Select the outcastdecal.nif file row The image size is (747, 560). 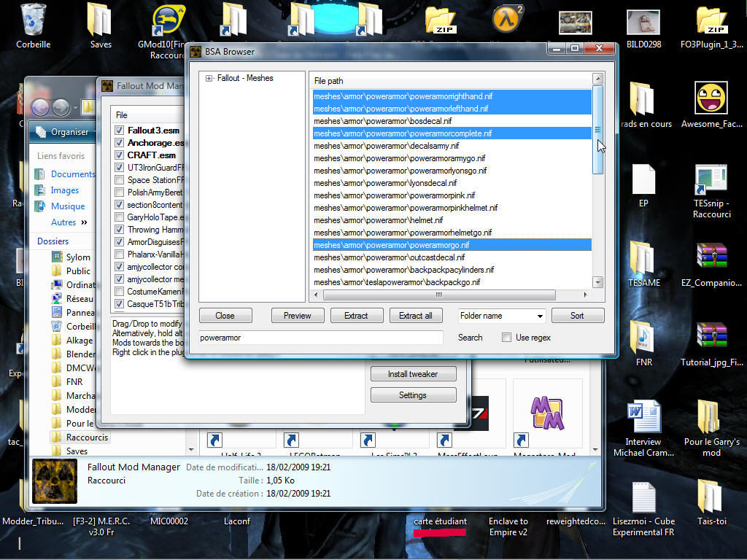[452, 257]
